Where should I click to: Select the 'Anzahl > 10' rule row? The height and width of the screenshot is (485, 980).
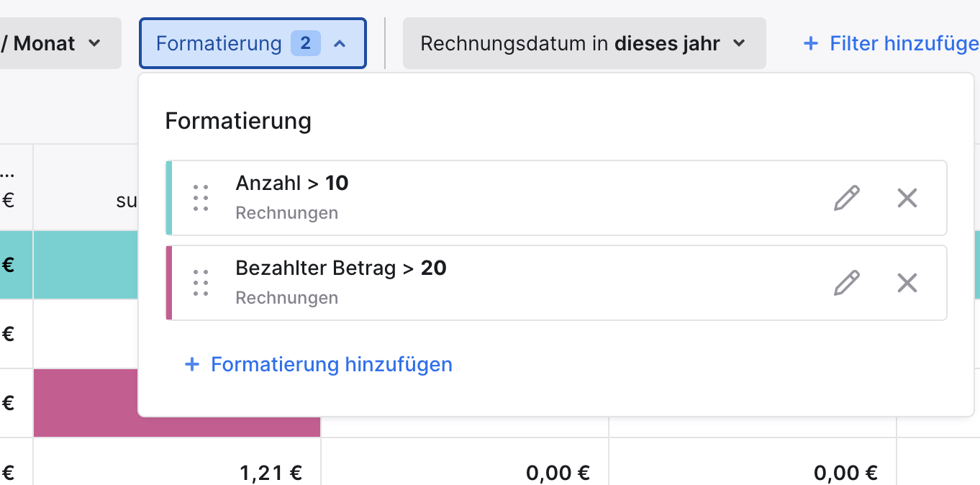(504, 198)
